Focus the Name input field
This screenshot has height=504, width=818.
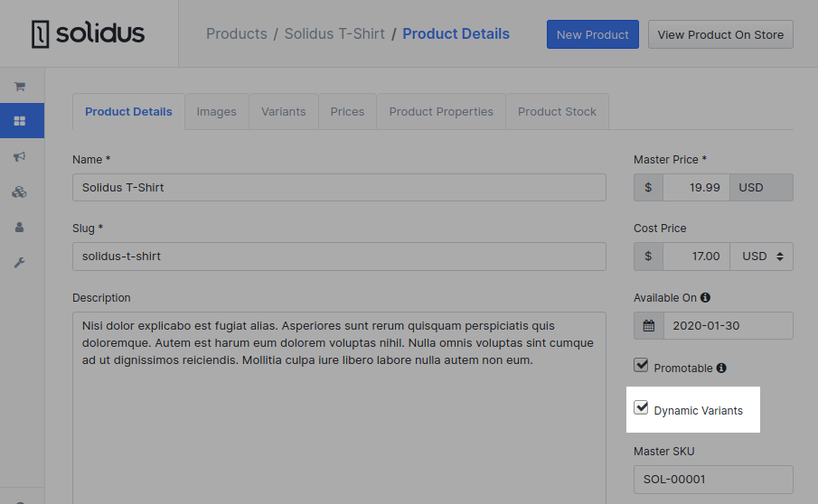339,188
